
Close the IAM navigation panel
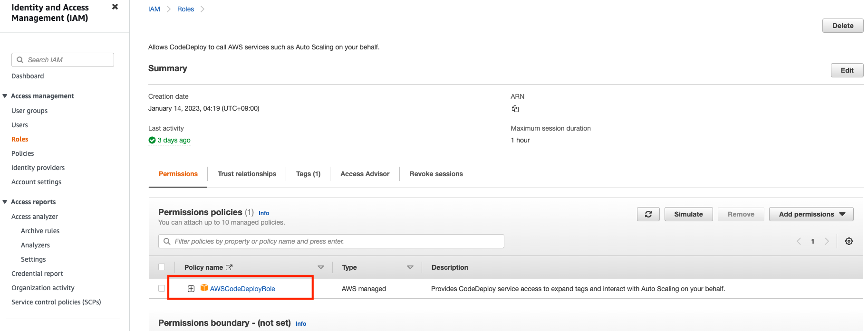coord(115,7)
